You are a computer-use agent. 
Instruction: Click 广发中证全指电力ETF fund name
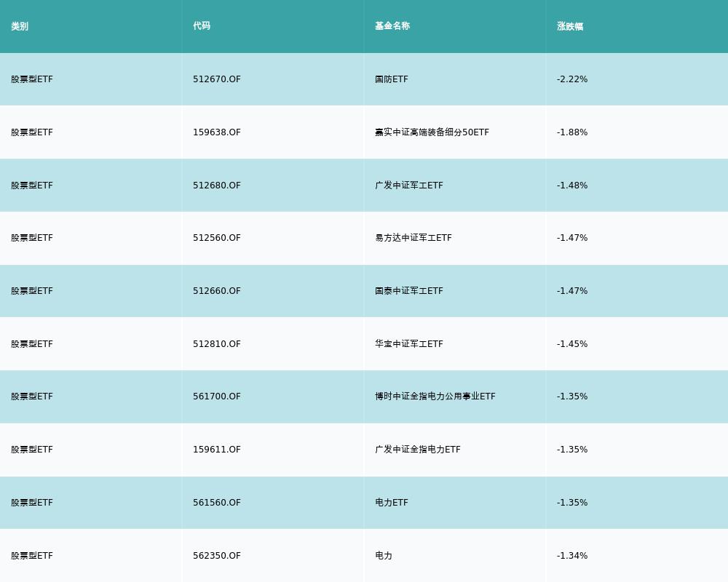pyautogui.click(x=418, y=450)
